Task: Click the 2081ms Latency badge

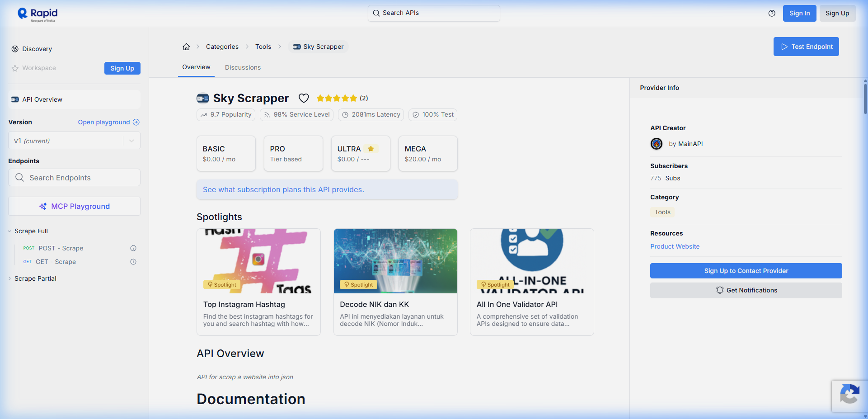Action: (371, 115)
